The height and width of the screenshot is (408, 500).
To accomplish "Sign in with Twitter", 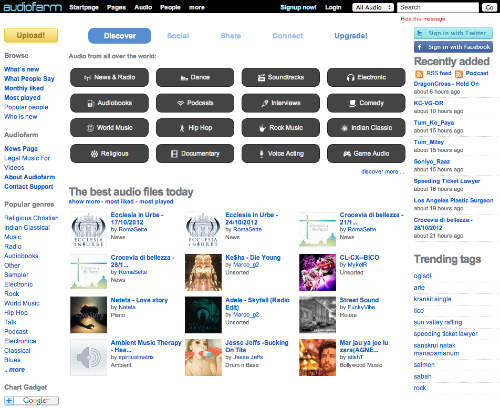I will click(x=453, y=33).
